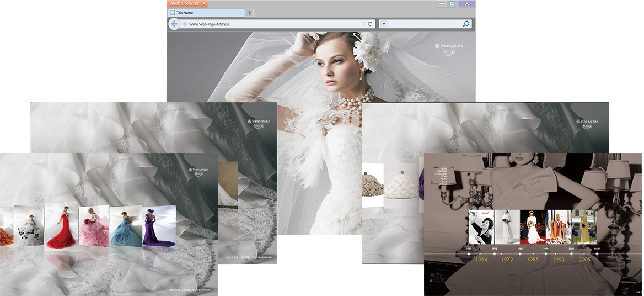Open the red mermaid gown thumbnail

(61, 226)
